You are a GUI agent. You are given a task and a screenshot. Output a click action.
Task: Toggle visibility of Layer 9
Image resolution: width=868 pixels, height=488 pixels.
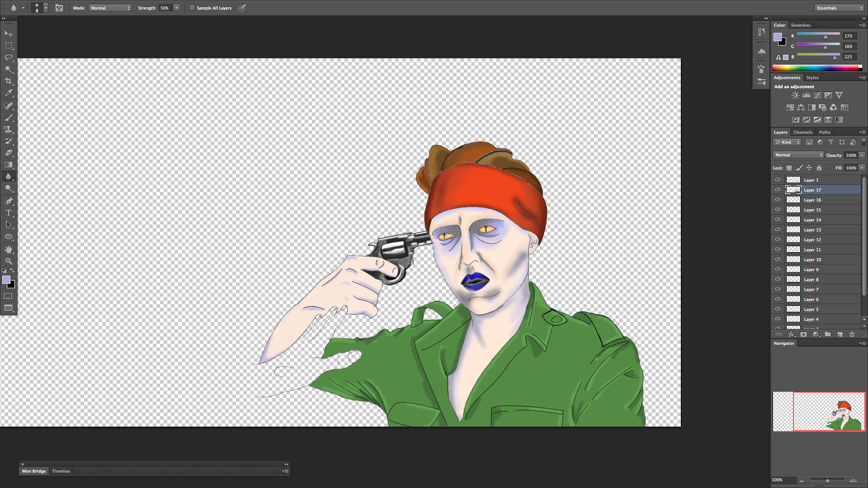777,269
